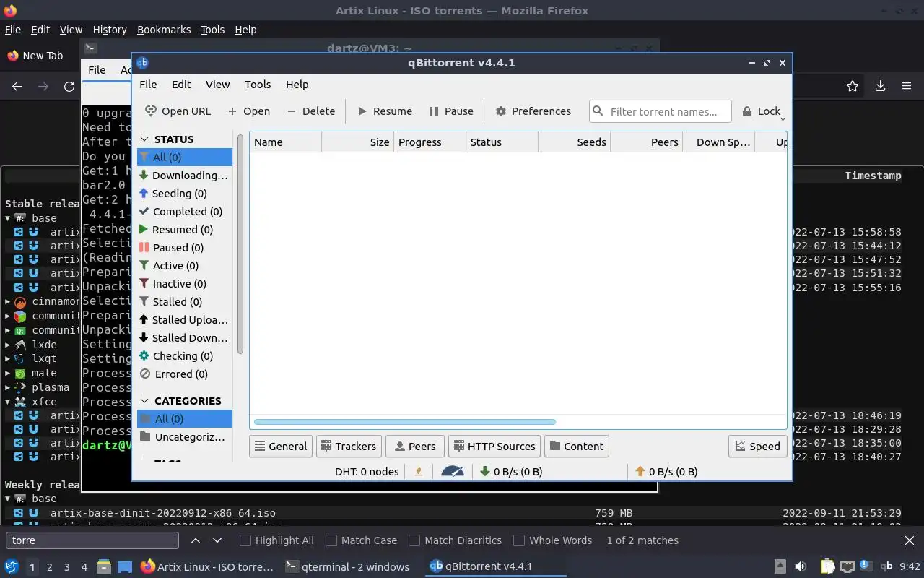Click the download speed indicator in status bar

pos(511,472)
